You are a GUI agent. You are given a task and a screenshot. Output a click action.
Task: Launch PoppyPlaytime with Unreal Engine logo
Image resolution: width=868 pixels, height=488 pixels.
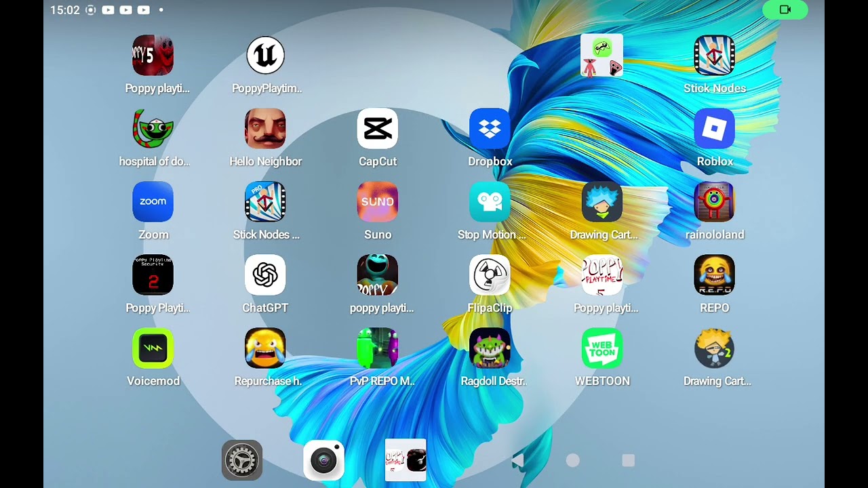[265, 56]
